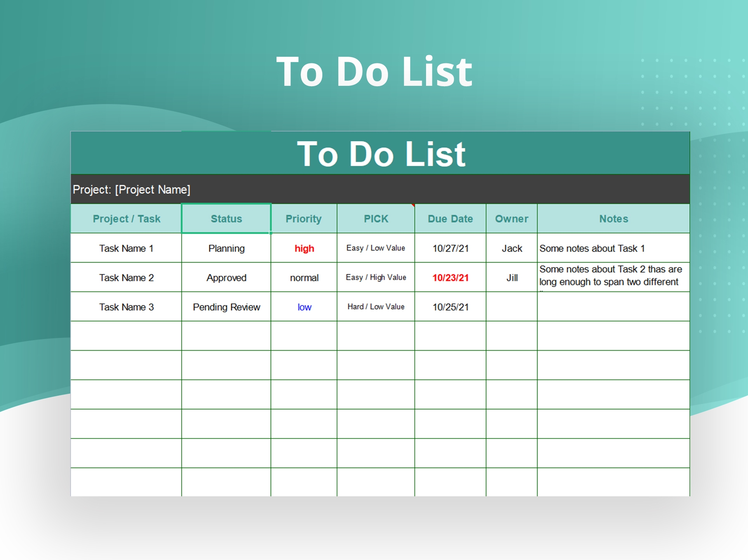Viewport: 748px width, 560px height.
Task: Select the Pending Review status cell
Action: point(226,307)
